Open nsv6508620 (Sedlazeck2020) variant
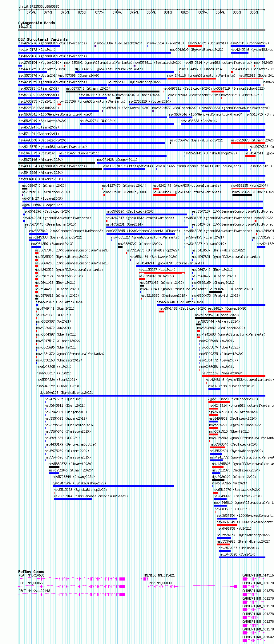Image resolution: width=274 pixels, height=644 pixels. [130, 211]
